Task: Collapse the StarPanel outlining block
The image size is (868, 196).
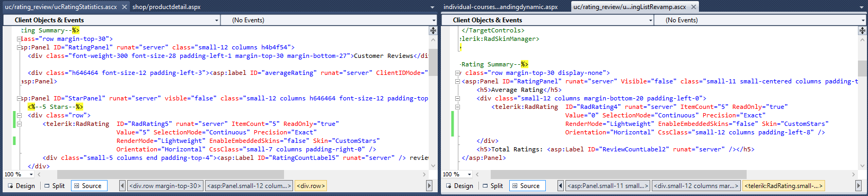Action: 19,98
